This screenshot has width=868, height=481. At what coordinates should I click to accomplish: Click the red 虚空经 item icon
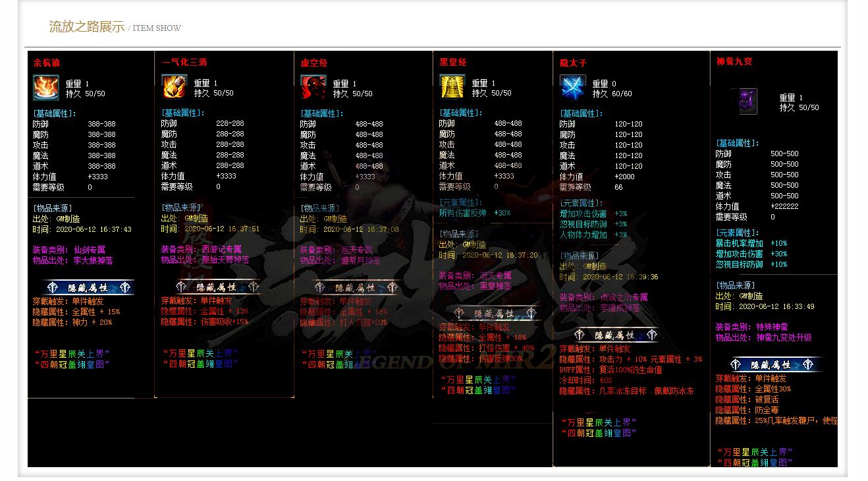click(x=313, y=86)
